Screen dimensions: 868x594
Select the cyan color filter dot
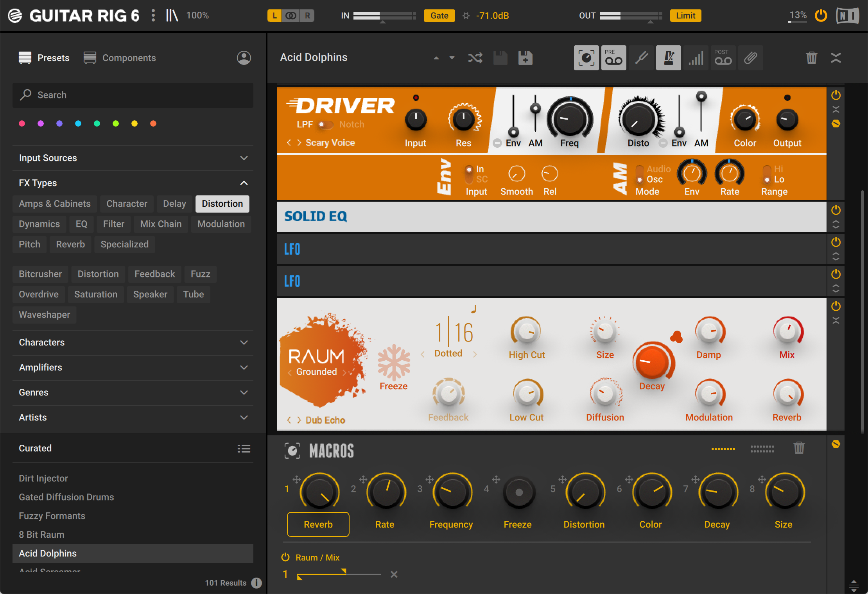point(78,123)
